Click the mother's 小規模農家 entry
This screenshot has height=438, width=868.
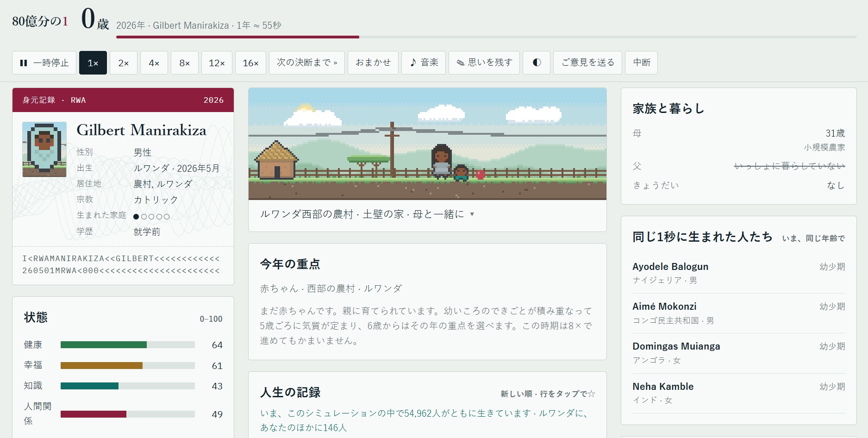pyautogui.click(x=824, y=147)
